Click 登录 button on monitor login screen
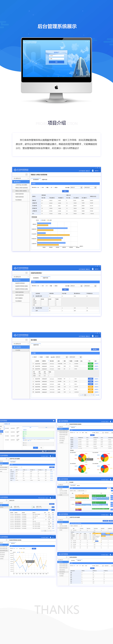Image resolution: width=113 pixels, height=644 pixels. coord(56,62)
